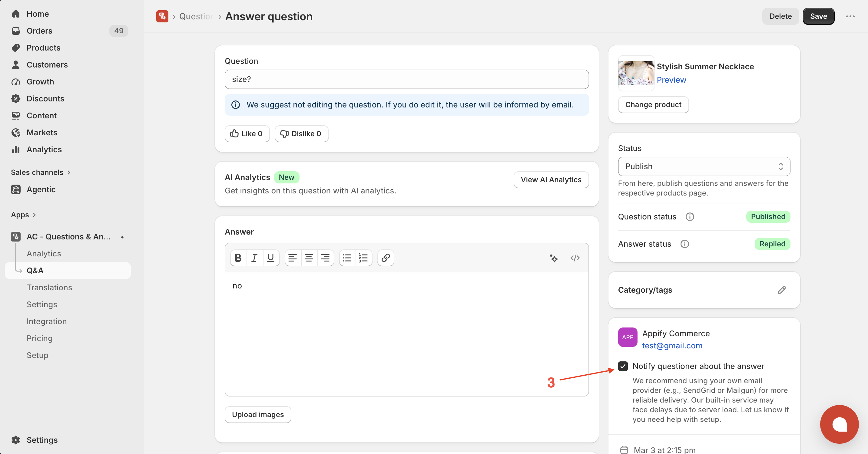Viewport: 868px width, 454px height.
Task: Open Translations submenu item
Action: (49, 288)
